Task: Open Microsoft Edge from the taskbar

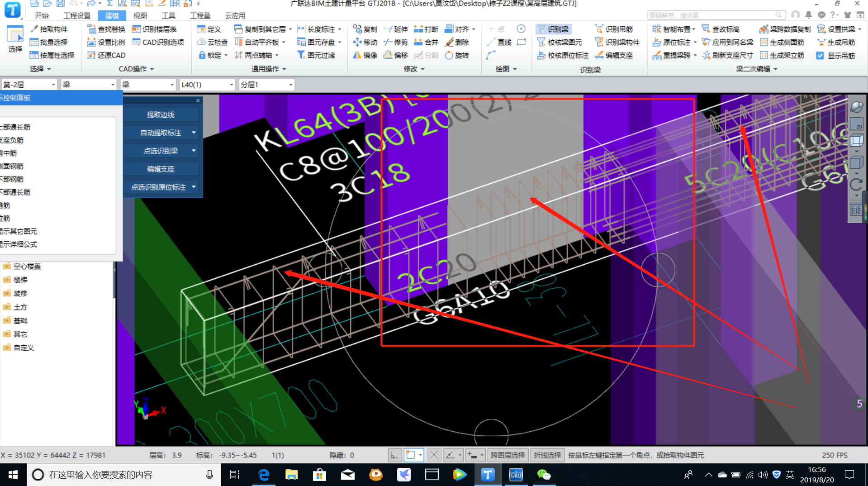Action: pos(263,475)
